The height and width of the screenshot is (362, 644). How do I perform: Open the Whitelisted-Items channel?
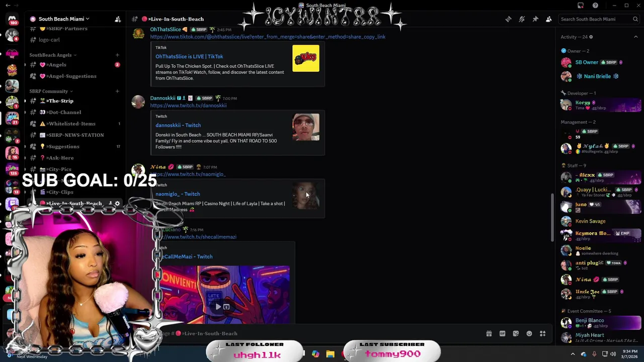point(74,124)
